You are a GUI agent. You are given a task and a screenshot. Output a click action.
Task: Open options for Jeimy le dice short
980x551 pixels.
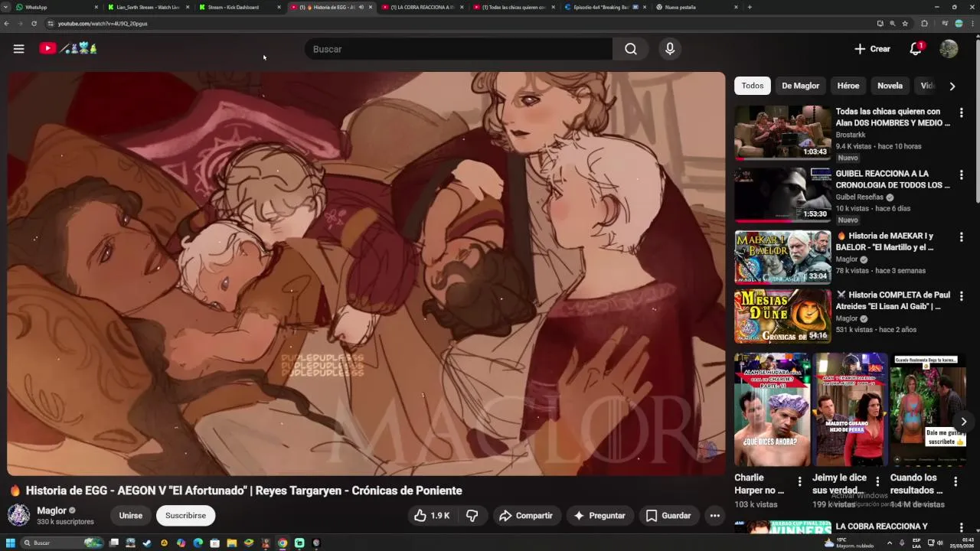877,481
